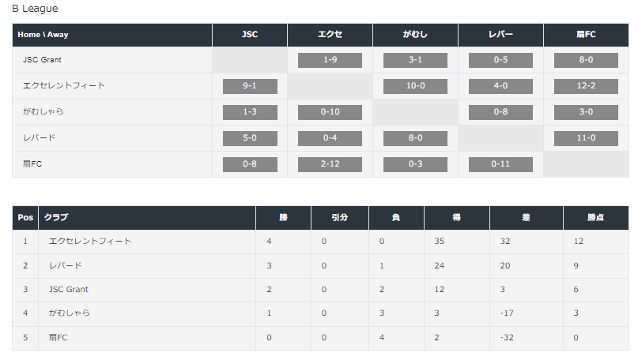This screenshot has width=638, height=364.
Task: Click the 勝点 column header in the standings
Action: click(x=595, y=218)
